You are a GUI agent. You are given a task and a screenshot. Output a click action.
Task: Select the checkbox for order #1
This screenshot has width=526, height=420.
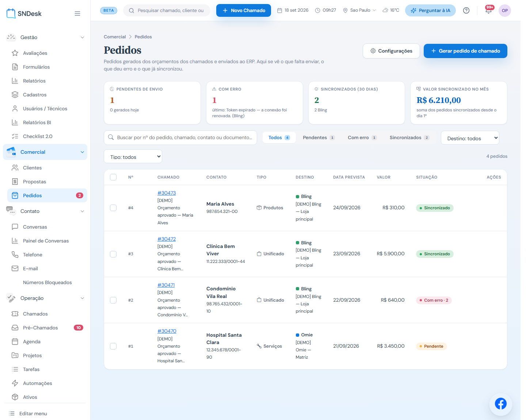point(113,346)
